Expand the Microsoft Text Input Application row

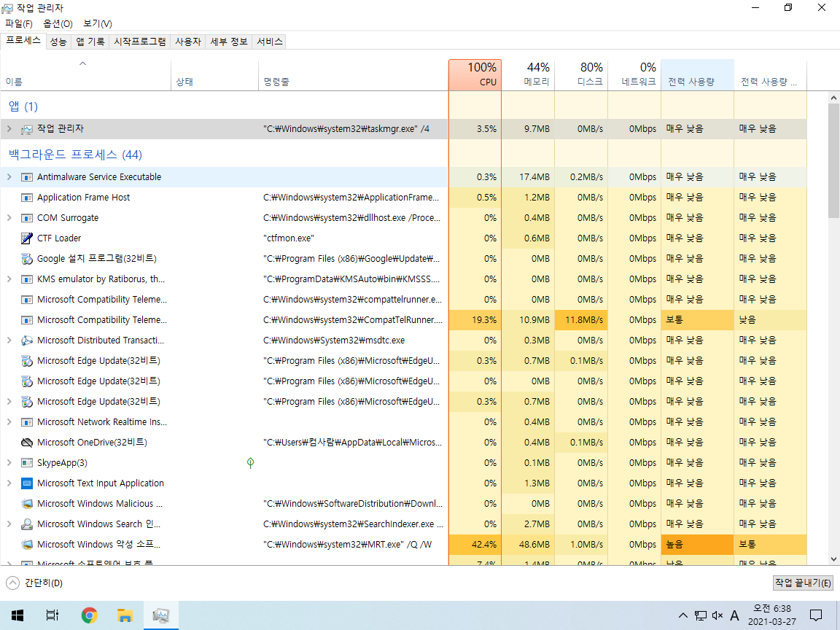coord(9,483)
